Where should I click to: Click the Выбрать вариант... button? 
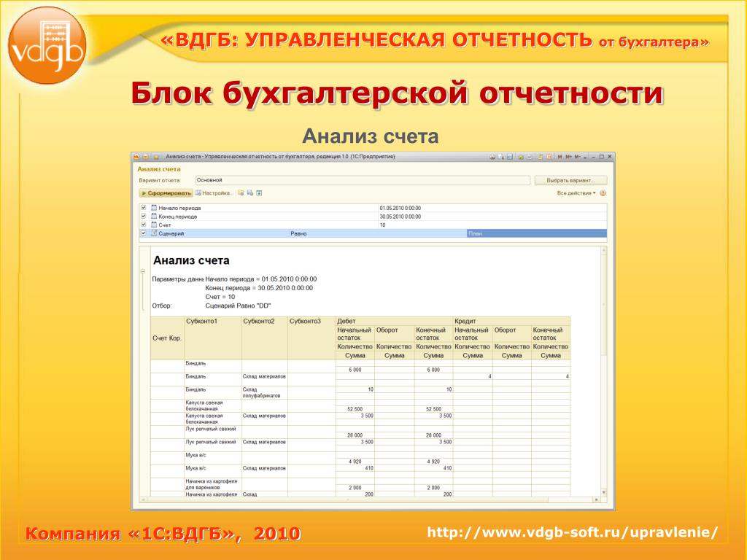click(x=570, y=181)
